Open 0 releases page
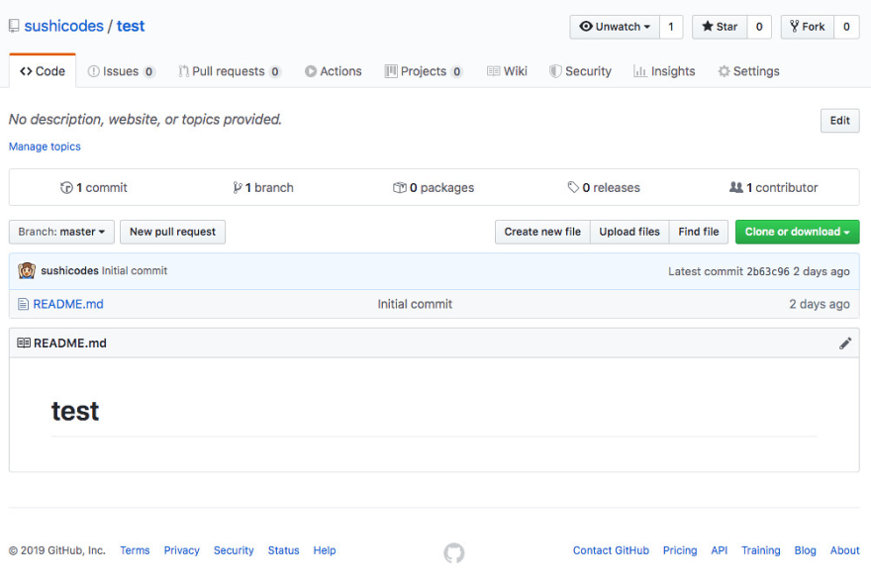The height and width of the screenshot is (588, 871). point(604,188)
